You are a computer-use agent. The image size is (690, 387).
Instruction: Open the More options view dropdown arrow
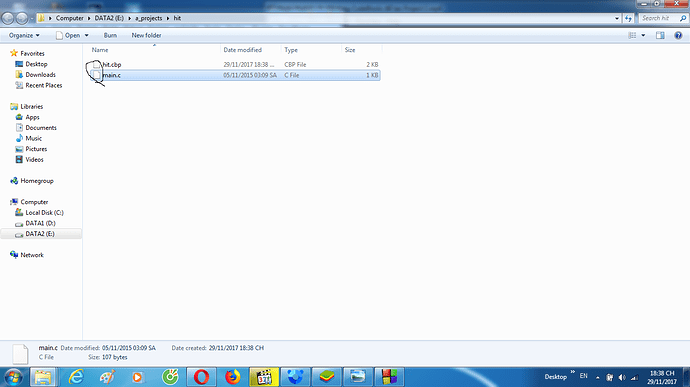pyautogui.click(x=643, y=35)
